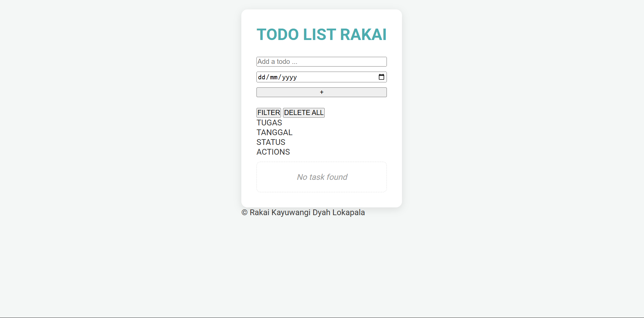Image resolution: width=644 pixels, height=318 pixels.
Task: Click the ACTIONS column header
Action: point(273,152)
